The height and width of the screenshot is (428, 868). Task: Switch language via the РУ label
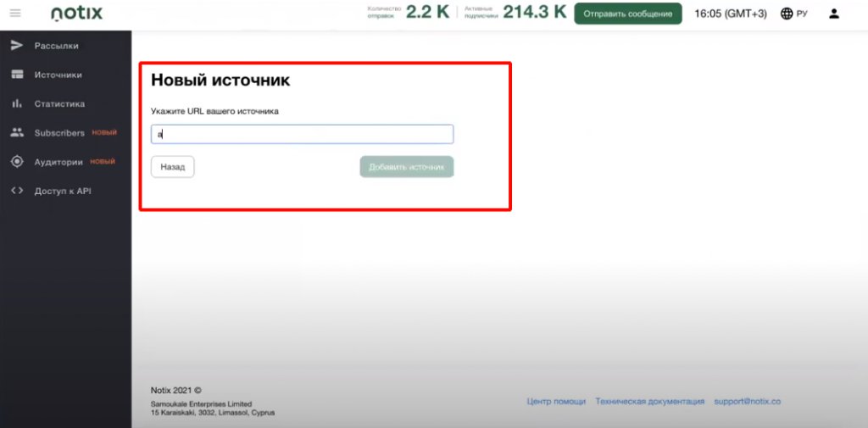802,14
